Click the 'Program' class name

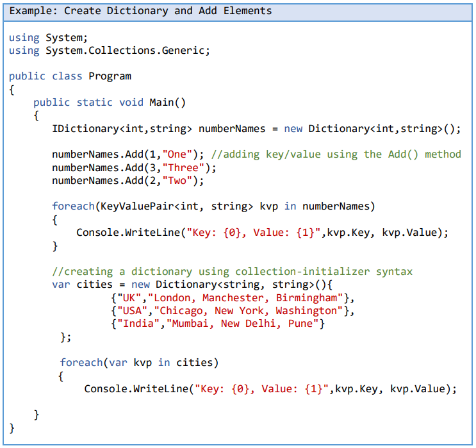(110, 76)
